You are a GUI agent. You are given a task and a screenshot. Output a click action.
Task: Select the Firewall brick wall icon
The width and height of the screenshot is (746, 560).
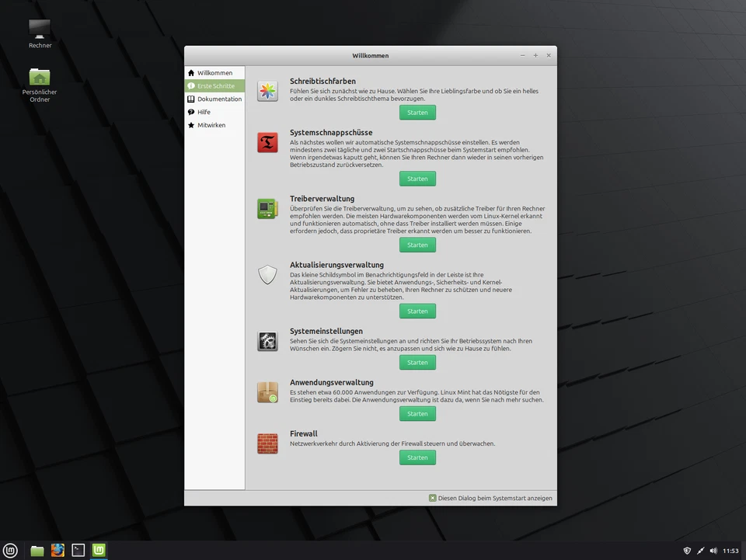pyautogui.click(x=267, y=443)
